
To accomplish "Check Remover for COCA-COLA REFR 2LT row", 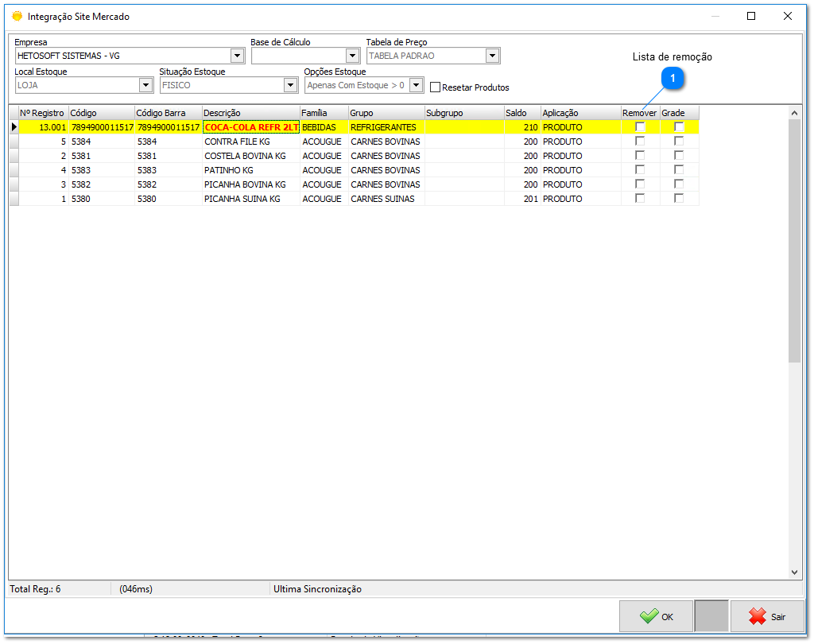I will tap(640, 127).
